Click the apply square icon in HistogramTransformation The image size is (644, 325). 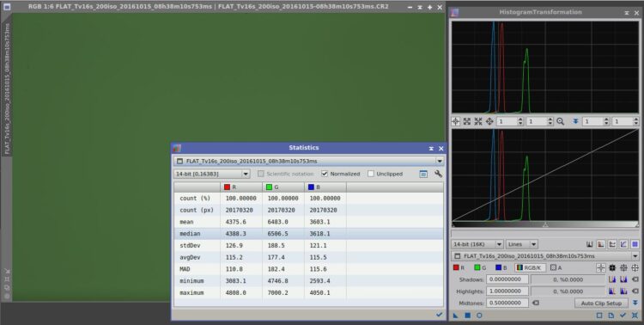point(467,316)
